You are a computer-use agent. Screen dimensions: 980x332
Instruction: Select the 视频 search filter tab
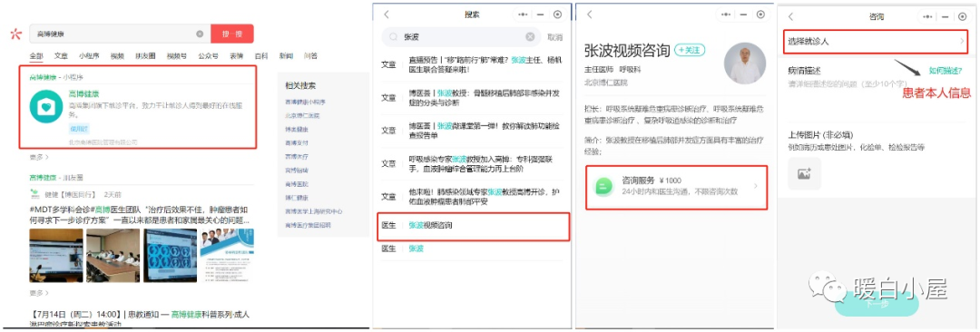117,55
